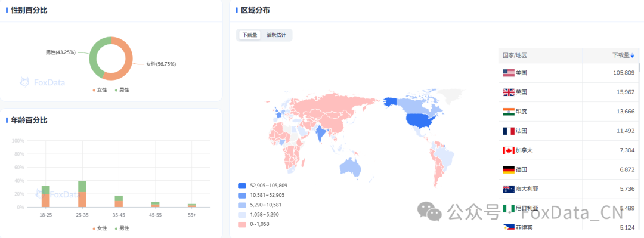The image size is (644, 238).
Task: Toggle 女性 legend under the age chart
Action: pyautogui.click(x=100, y=228)
